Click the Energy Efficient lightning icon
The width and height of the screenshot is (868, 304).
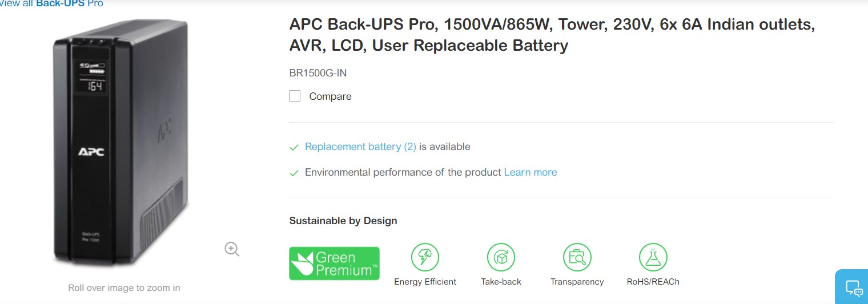coord(425,257)
